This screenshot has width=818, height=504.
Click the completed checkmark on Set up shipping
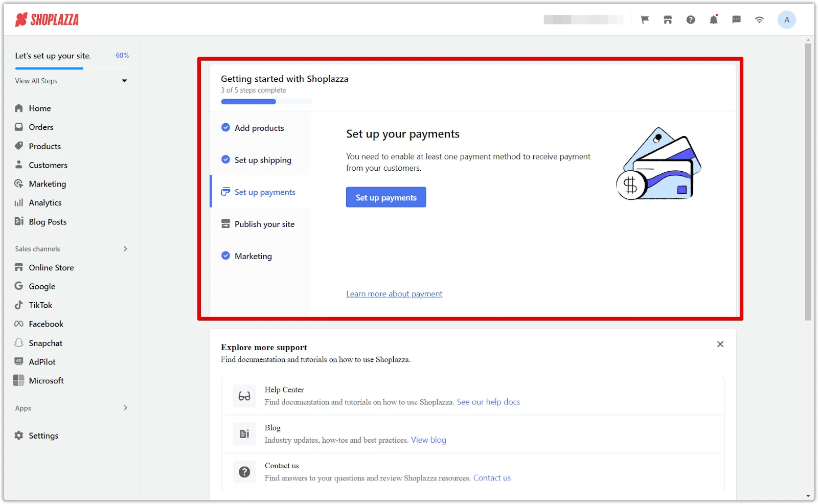[225, 159]
